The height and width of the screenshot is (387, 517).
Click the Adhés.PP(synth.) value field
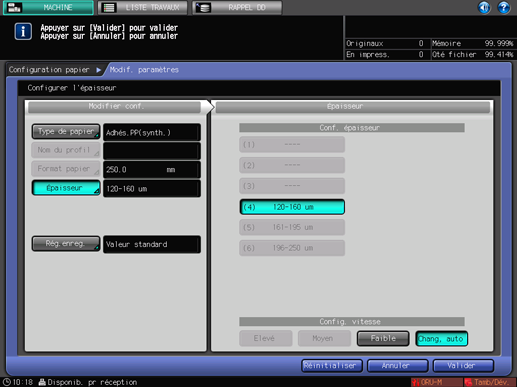pos(152,132)
